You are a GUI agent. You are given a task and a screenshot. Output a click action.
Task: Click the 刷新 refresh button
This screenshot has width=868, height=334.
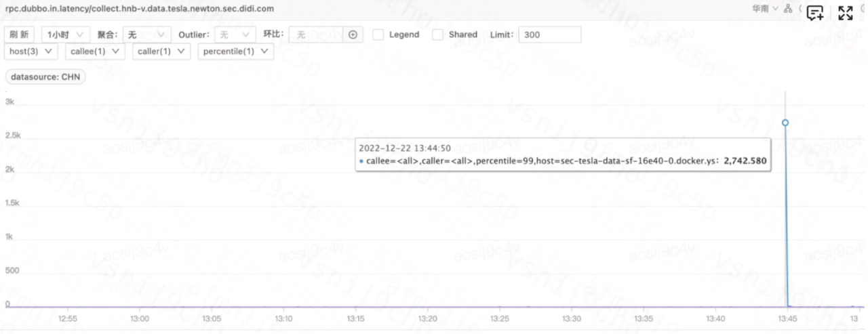(20, 35)
